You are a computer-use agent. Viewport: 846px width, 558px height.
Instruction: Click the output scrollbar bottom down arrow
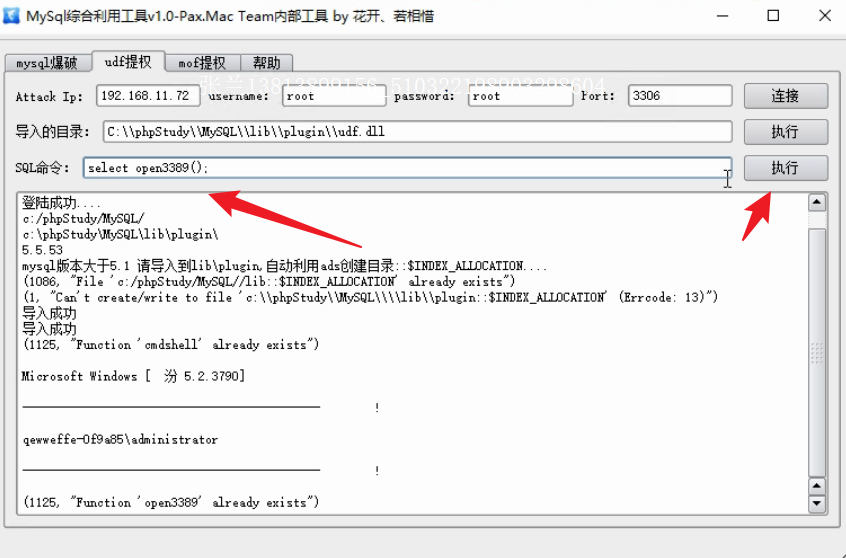[x=817, y=503]
